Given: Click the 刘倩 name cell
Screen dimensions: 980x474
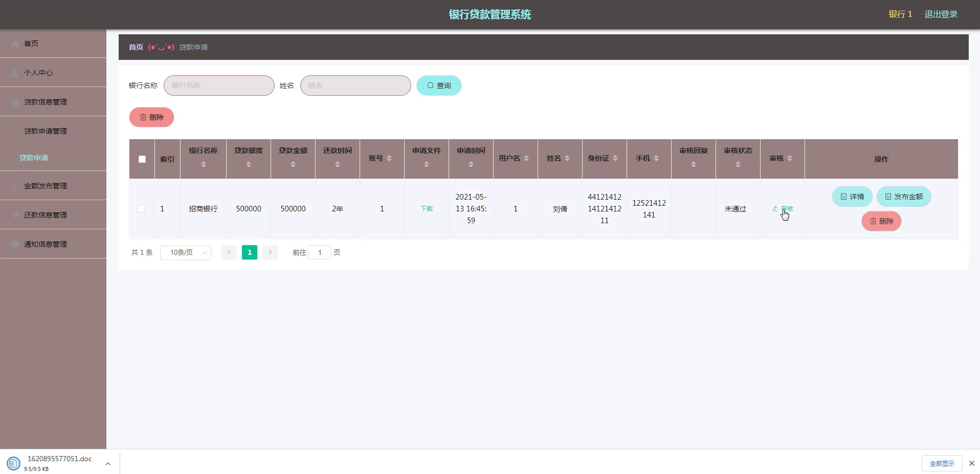Looking at the screenshot, I should click(560, 209).
